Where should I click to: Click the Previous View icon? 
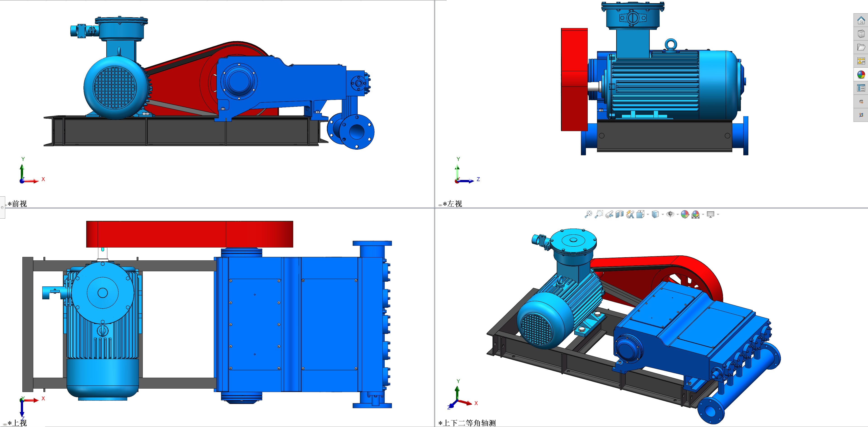tap(609, 214)
